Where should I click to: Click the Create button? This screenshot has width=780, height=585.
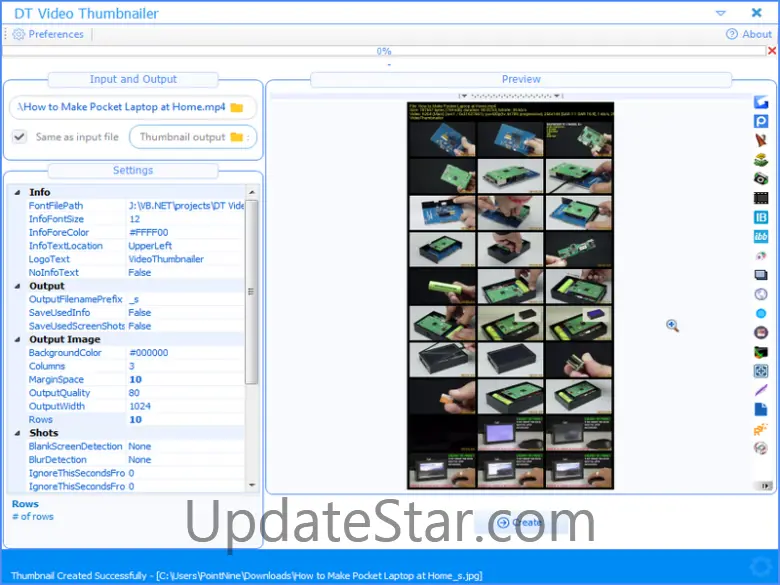pyautogui.click(x=519, y=522)
